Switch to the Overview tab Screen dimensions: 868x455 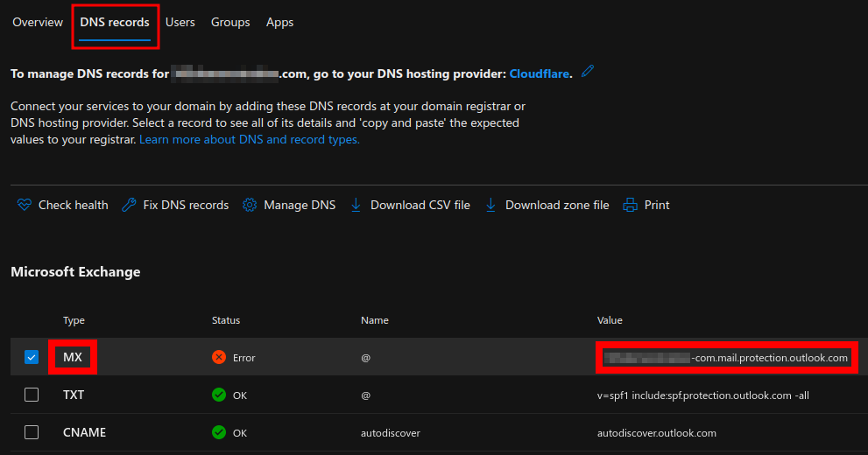38,22
